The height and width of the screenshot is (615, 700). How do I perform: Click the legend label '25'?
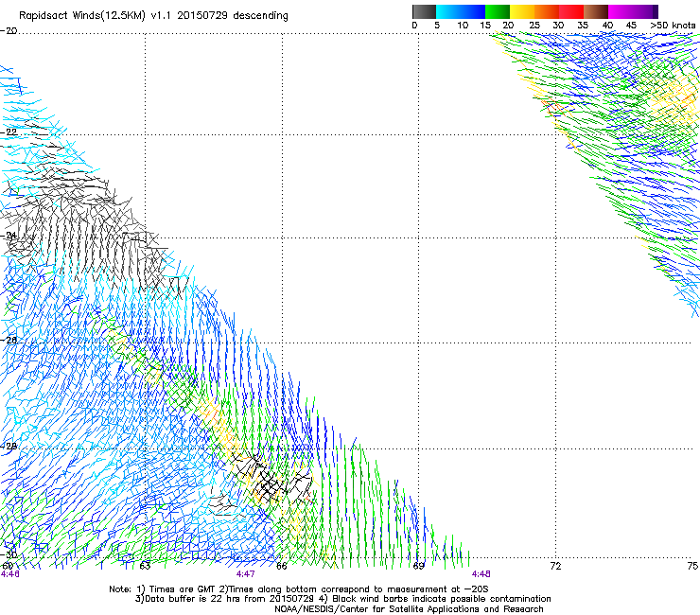(534, 26)
